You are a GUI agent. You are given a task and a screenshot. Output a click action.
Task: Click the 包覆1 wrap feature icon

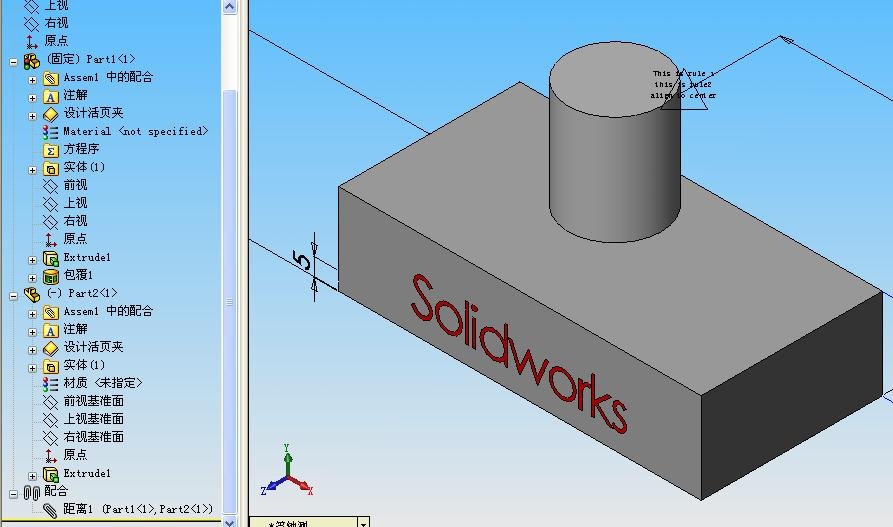click(51, 276)
